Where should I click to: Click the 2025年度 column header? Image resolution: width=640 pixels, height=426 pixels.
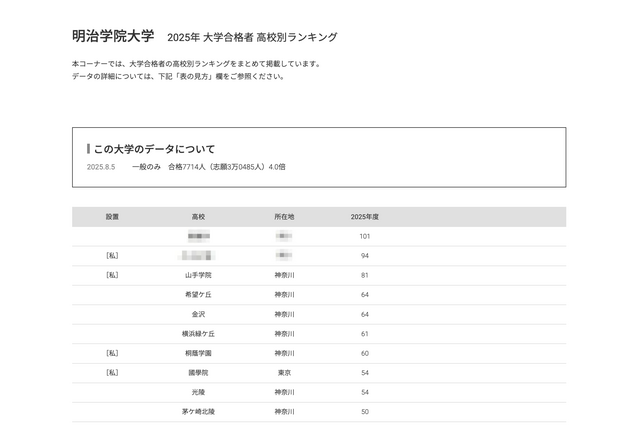364,217
